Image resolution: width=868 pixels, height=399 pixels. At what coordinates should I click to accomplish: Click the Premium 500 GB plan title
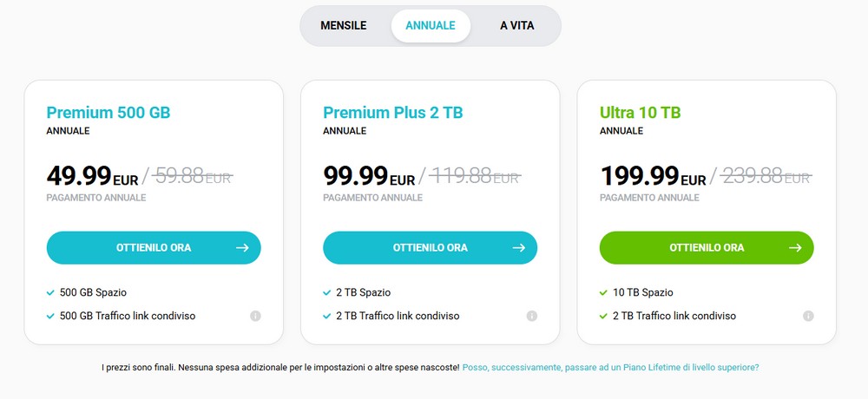pos(108,113)
